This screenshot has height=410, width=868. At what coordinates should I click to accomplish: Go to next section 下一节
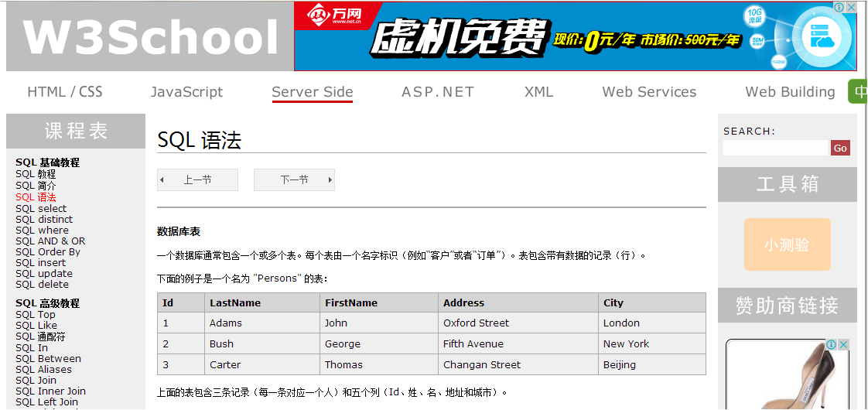[294, 179]
